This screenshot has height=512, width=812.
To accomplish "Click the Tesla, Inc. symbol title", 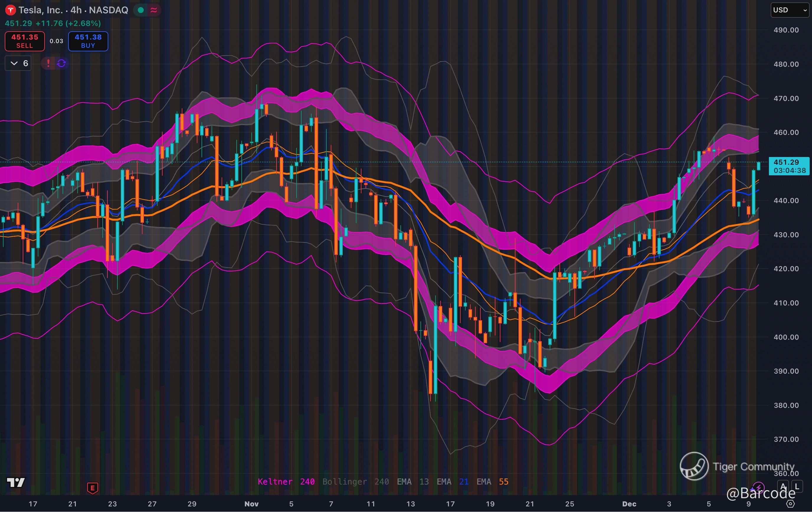I will pos(40,10).
